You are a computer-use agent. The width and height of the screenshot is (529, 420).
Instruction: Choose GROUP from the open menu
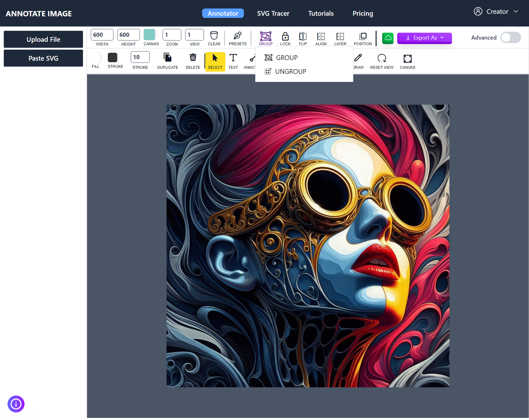[x=286, y=57]
